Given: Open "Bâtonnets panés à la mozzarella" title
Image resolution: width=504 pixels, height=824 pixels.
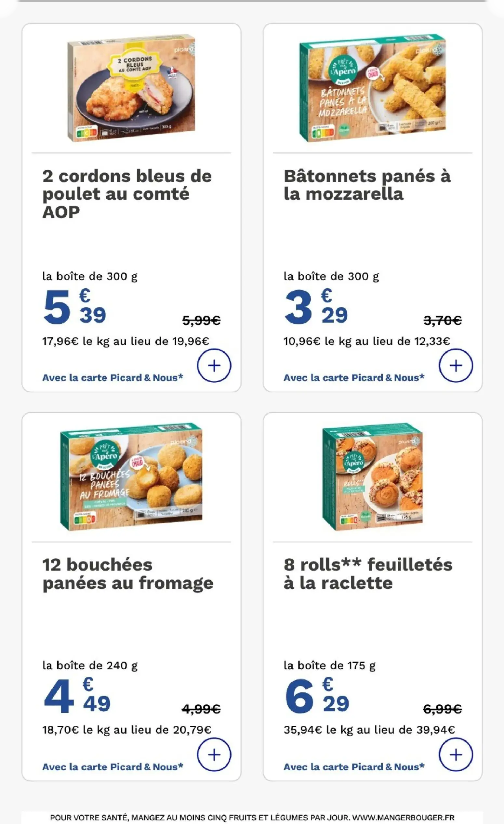Looking at the screenshot, I should [x=367, y=185].
